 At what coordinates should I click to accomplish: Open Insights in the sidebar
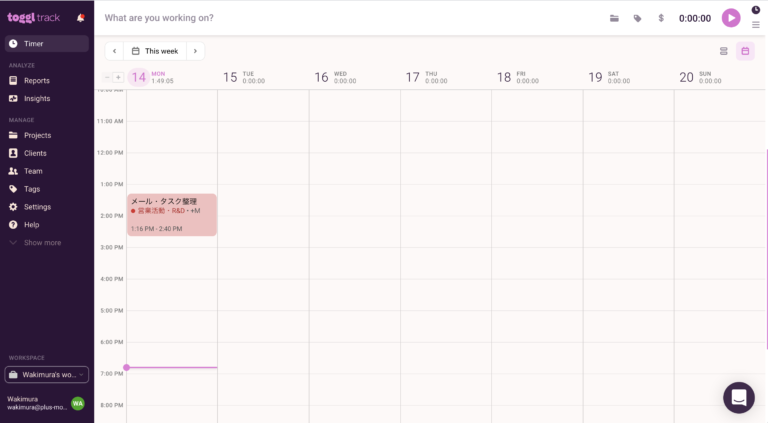coord(37,98)
